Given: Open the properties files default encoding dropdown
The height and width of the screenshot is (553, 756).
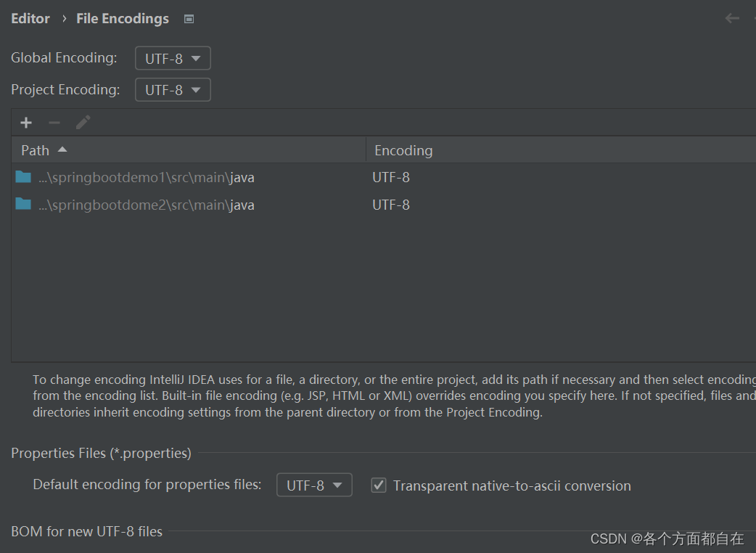Looking at the screenshot, I should click(313, 485).
